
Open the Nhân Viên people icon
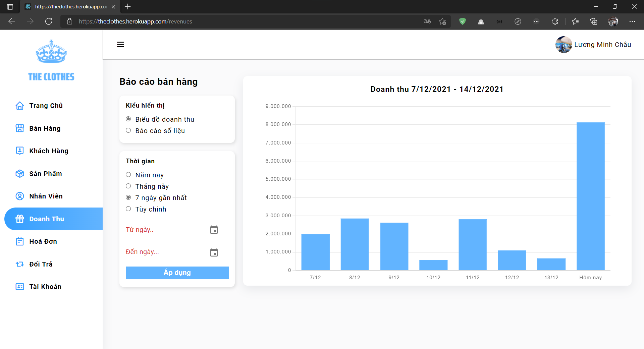coord(19,196)
